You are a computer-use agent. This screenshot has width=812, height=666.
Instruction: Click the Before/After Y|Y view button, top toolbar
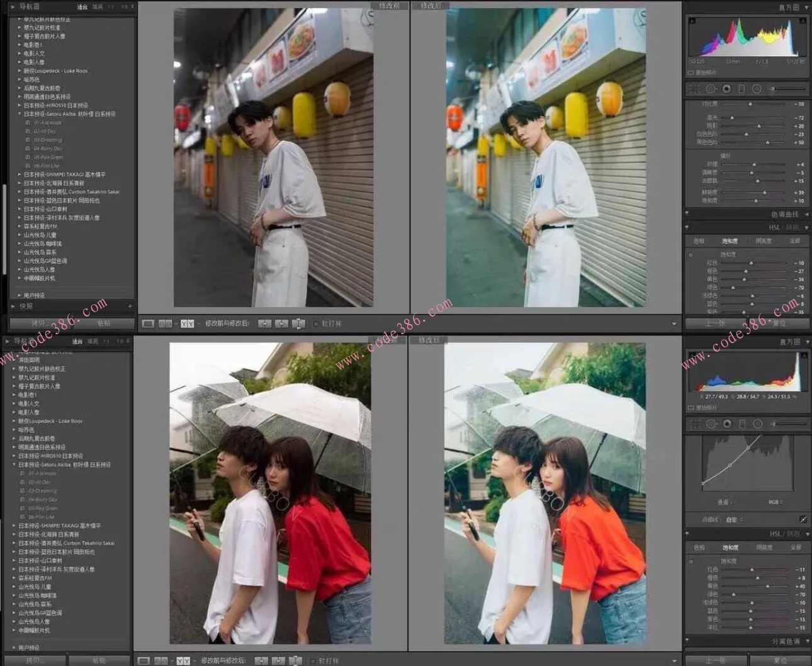click(x=187, y=324)
